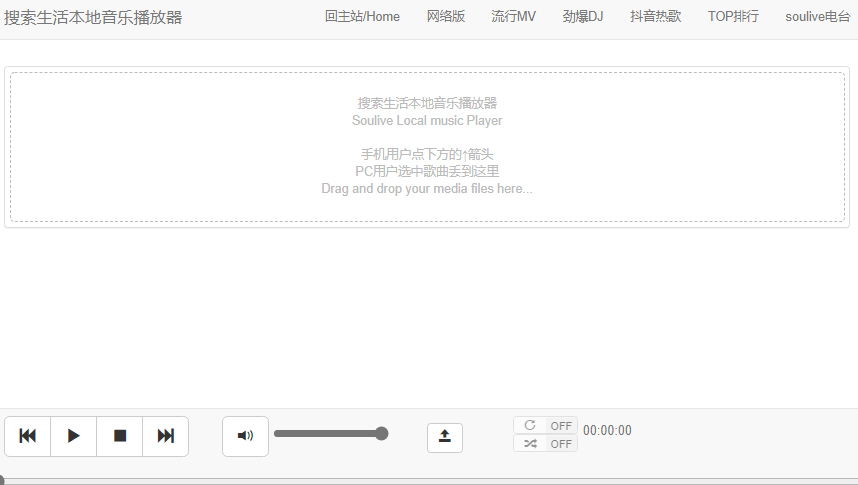Click the previous track button
858x485 pixels.
tap(28, 436)
